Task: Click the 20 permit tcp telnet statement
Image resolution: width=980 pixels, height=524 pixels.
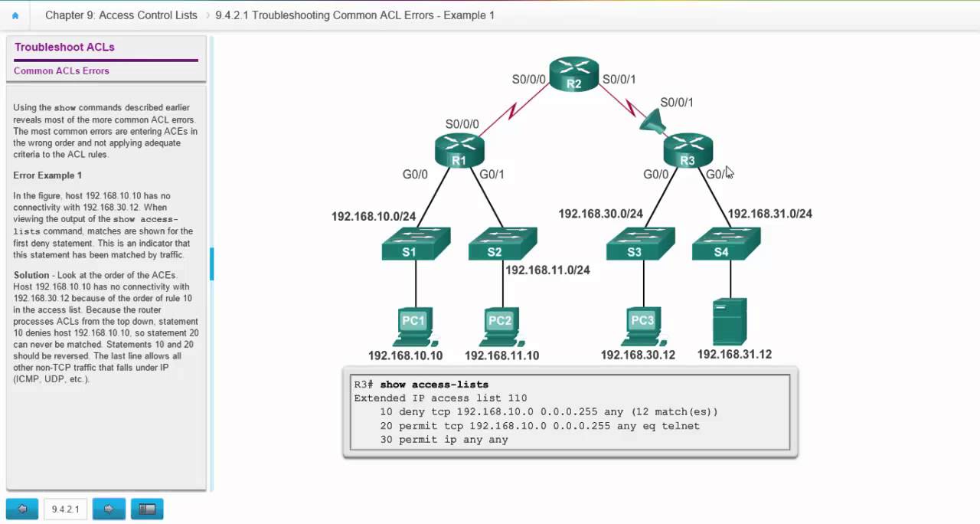Action: [x=540, y=425]
